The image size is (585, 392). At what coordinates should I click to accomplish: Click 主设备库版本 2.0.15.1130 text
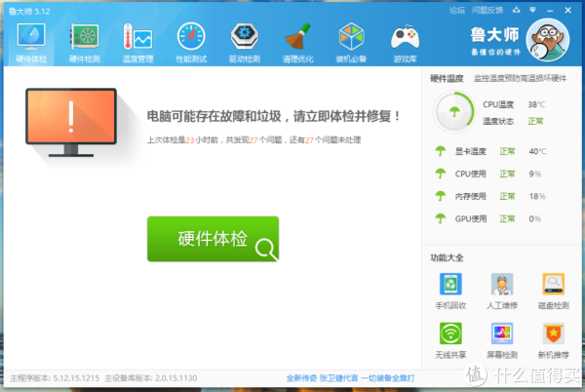point(150,378)
